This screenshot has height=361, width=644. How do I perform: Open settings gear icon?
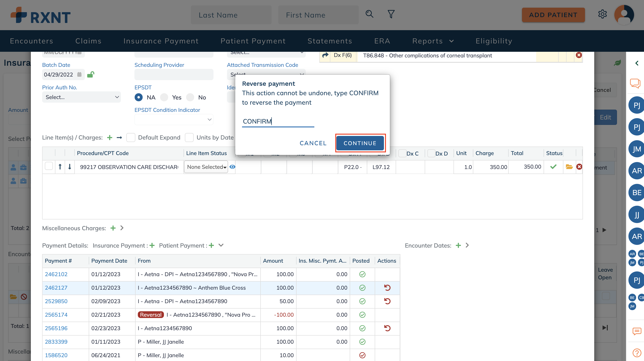(603, 14)
